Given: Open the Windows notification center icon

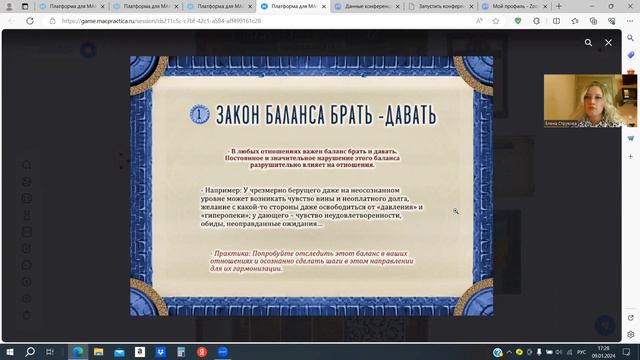Looking at the screenshot, I should click(x=627, y=352).
